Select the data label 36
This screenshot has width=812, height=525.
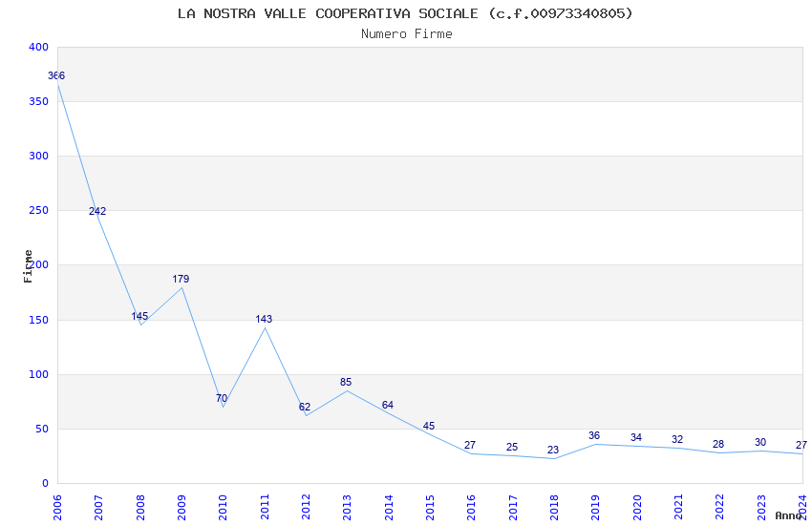[x=594, y=435]
